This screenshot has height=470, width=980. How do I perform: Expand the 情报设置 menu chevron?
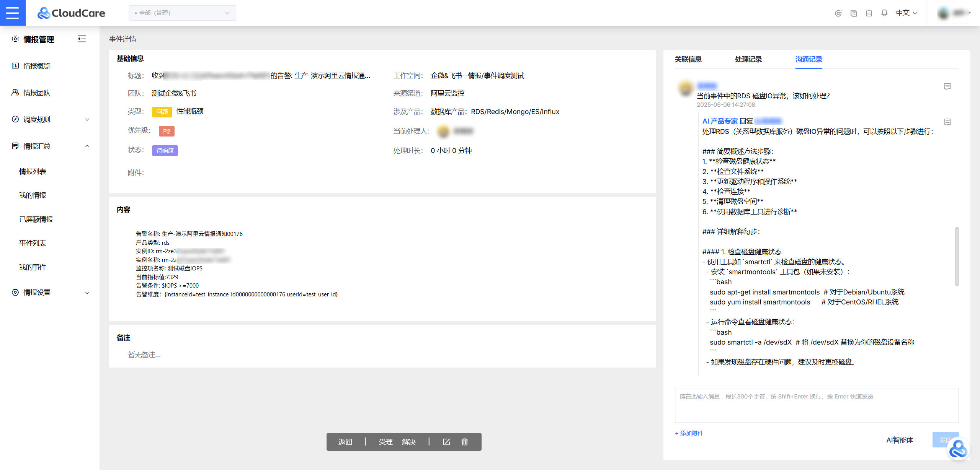pos(87,293)
